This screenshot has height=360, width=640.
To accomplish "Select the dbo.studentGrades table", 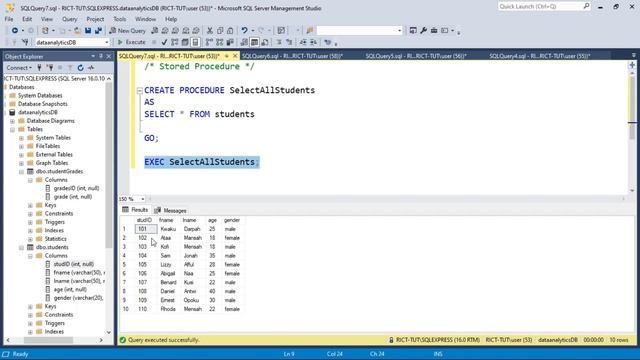I will click(59, 171).
